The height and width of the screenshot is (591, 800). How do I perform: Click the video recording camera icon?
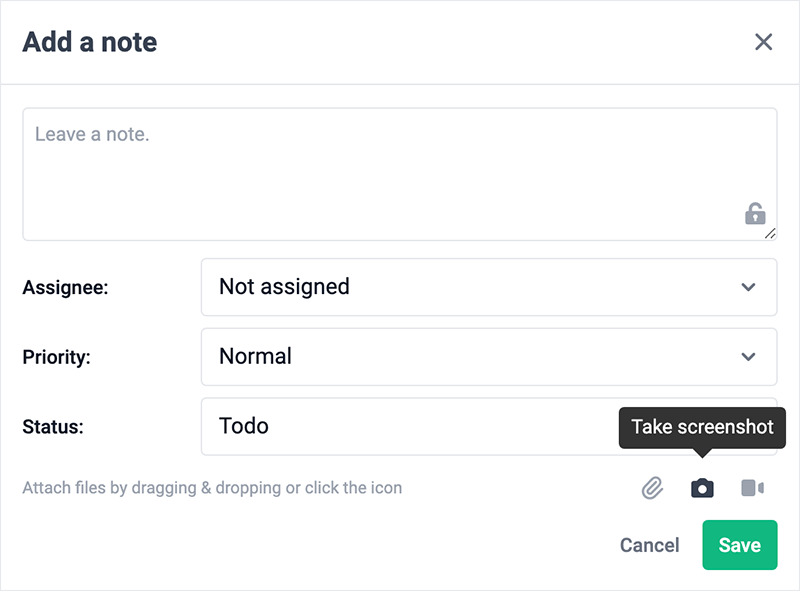(x=752, y=488)
